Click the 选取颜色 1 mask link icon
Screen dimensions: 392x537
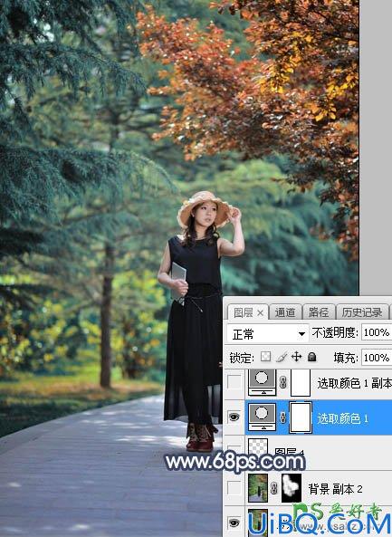tap(283, 417)
